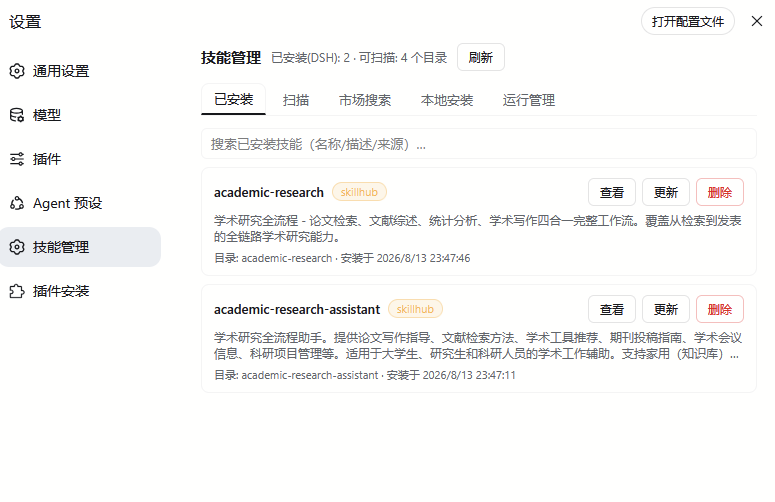The image size is (775, 502).
Task: Click the Agent 预设 icon
Action: point(17,203)
